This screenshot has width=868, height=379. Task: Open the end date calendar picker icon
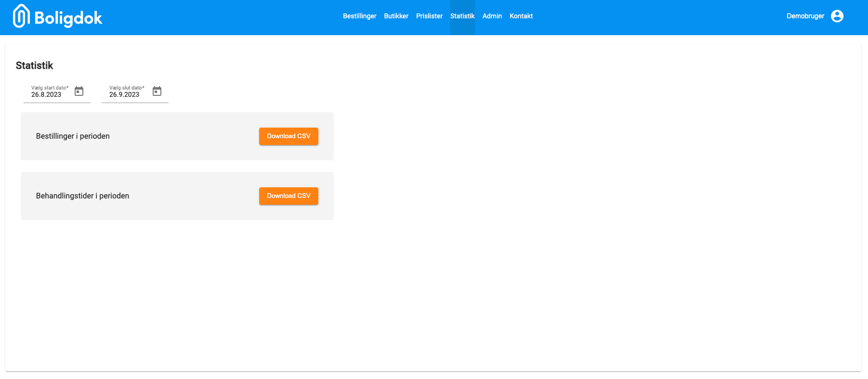[157, 91]
